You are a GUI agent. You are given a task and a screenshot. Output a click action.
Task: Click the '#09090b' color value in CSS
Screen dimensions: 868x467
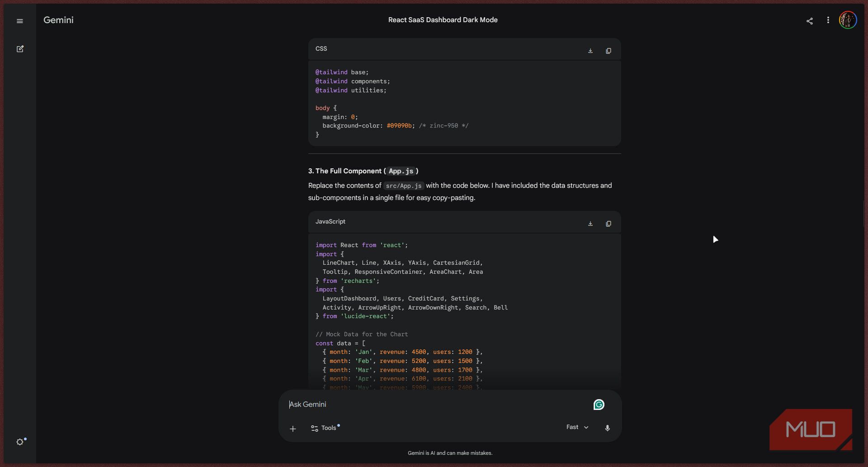click(399, 126)
